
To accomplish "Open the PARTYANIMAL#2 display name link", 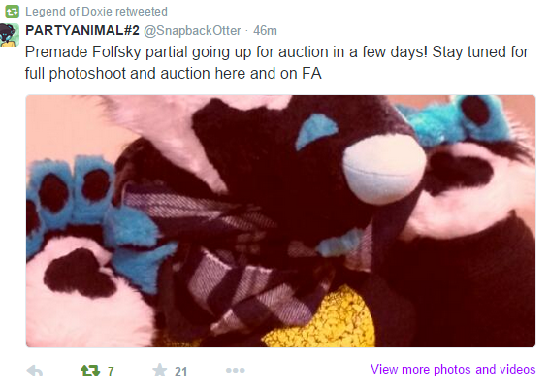I will (x=82, y=30).
